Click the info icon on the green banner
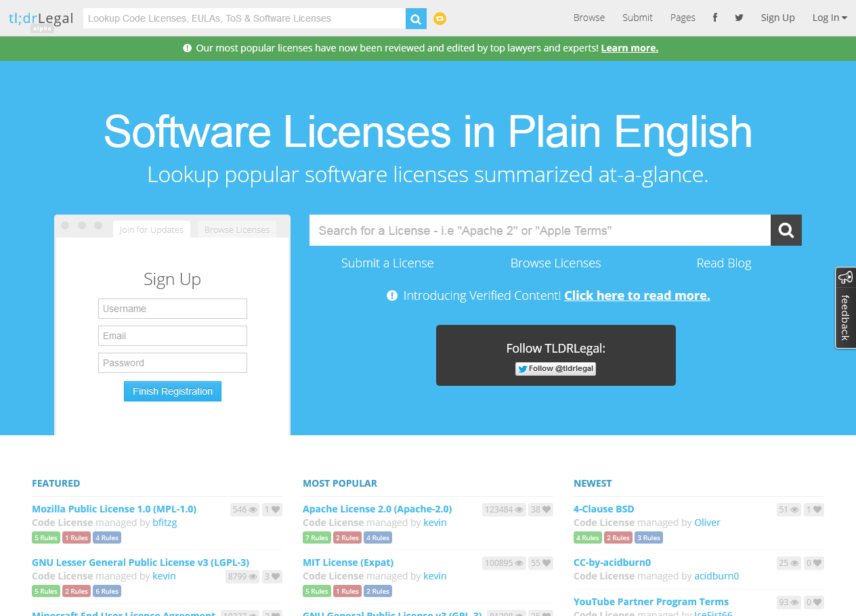This screenshot has height=616, width=856. click(x=186, y=48)
